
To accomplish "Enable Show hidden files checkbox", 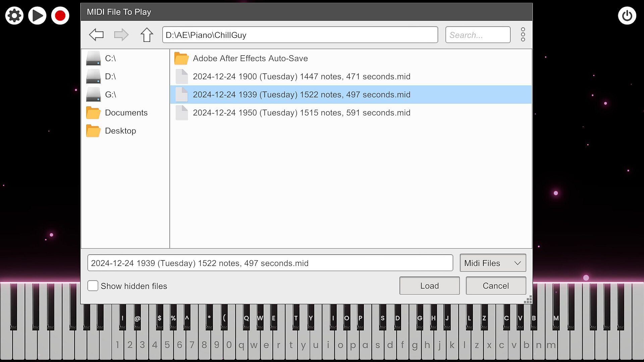I will tap(93, 286).
